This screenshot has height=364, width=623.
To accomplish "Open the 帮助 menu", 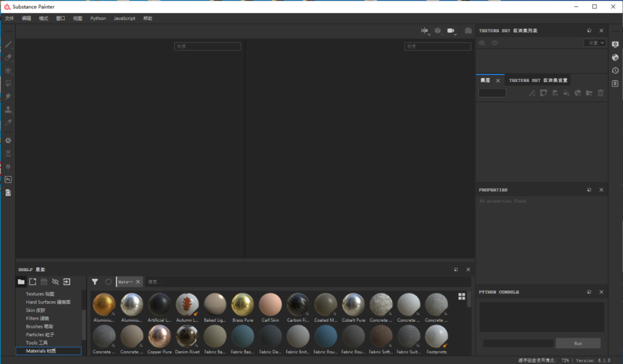I will [148, 18].
